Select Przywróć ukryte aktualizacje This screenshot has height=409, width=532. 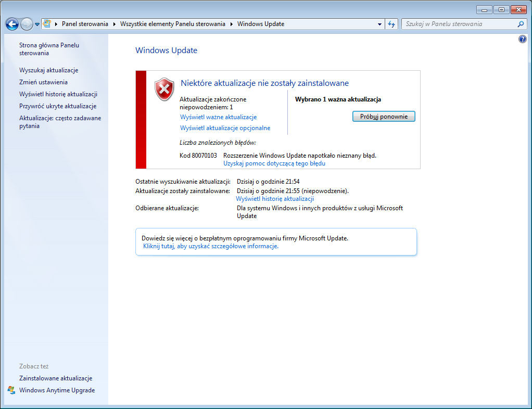(58, 106)
